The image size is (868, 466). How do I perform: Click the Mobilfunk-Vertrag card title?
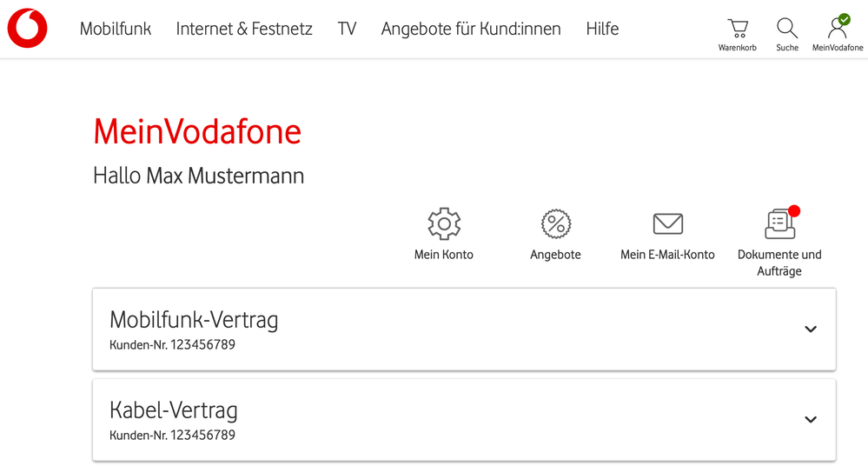(x=194, y=320)
